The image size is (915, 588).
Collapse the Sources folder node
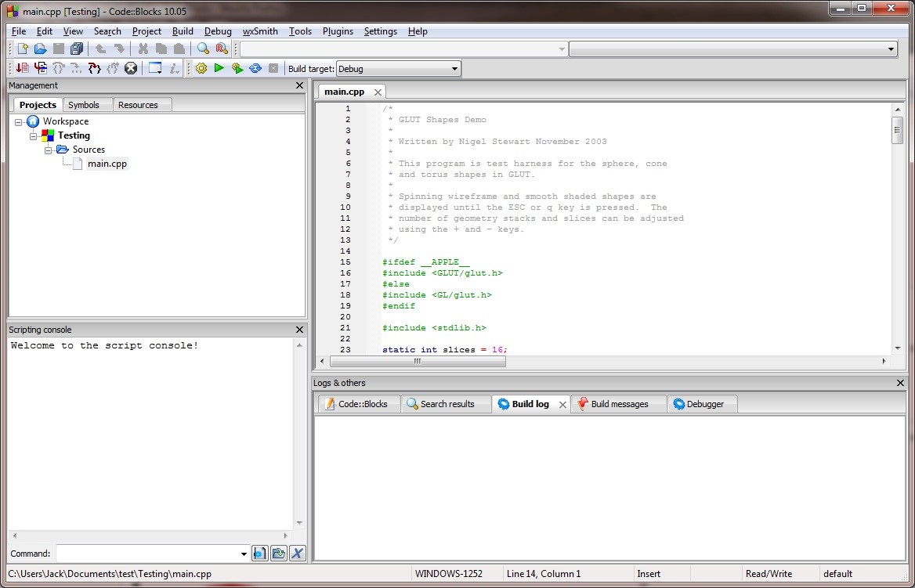coord(49,150)
